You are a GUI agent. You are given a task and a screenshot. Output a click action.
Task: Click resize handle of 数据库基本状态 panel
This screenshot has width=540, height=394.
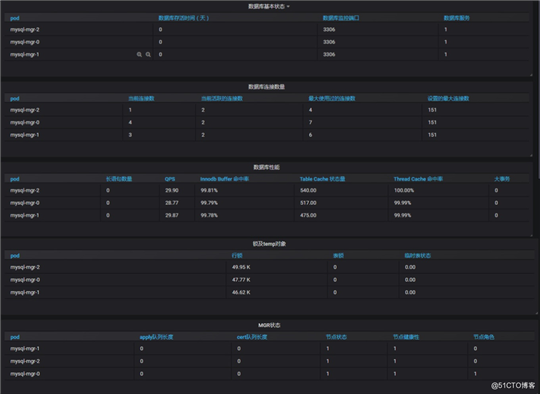coord(531,74)
